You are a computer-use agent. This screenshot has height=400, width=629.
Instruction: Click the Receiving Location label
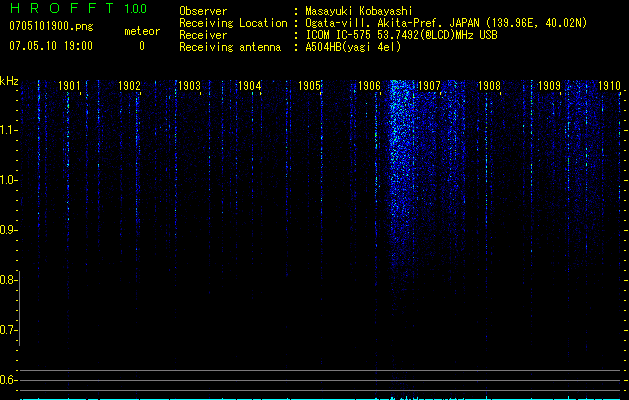[x=233, y=23]
